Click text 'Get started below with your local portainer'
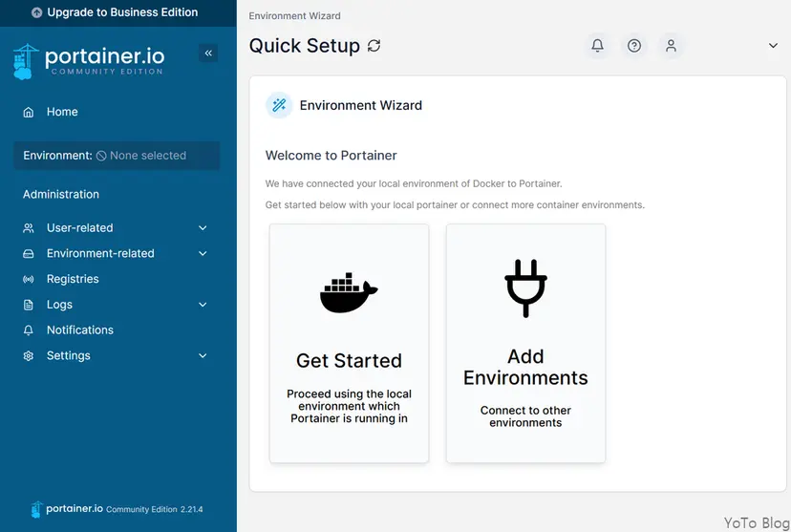The image size is (791, 532). coord(455,205)
